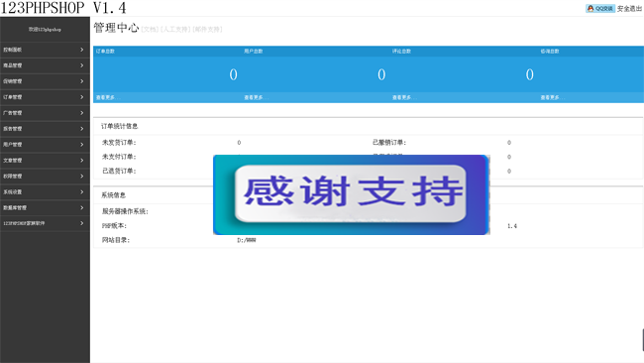644x363 pixels.
Task: Click the 网站目录 label
Action: click(116, 240)
